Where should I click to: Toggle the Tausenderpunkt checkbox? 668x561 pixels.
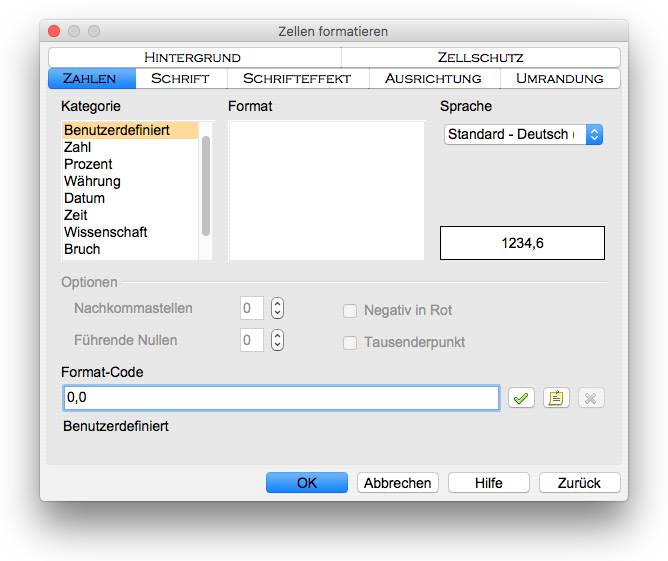350,342
